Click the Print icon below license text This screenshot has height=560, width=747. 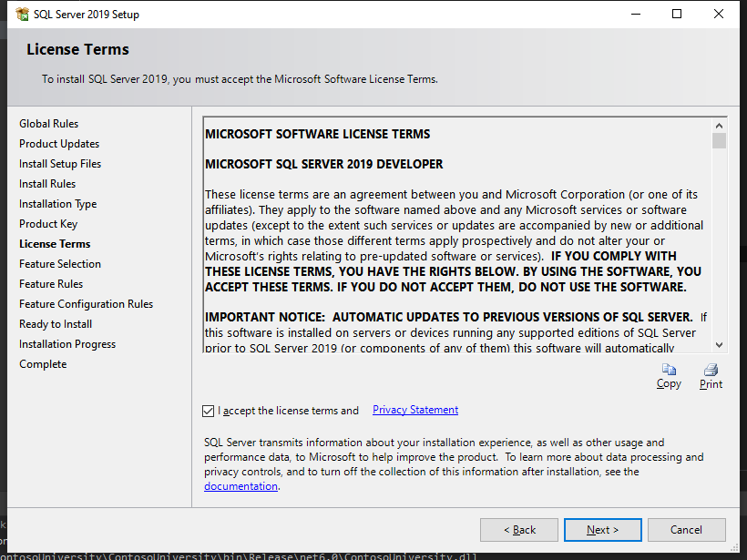tap(711, 370)
